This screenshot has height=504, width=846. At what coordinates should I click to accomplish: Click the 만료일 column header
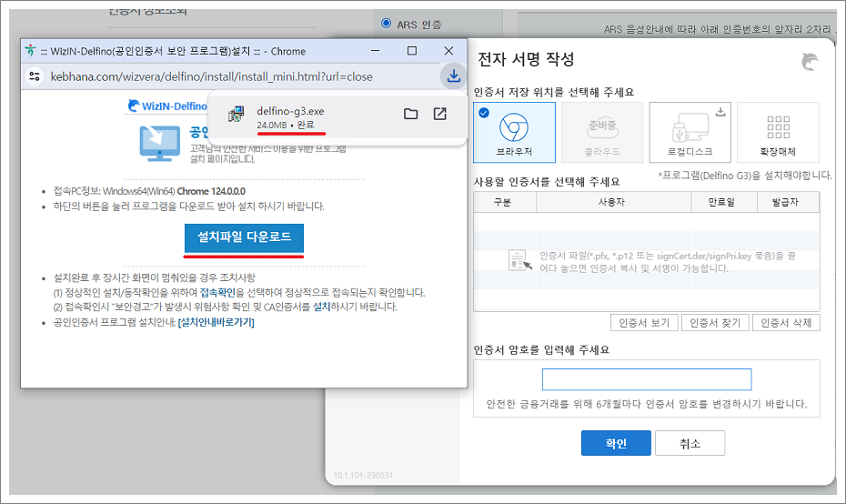724,202
